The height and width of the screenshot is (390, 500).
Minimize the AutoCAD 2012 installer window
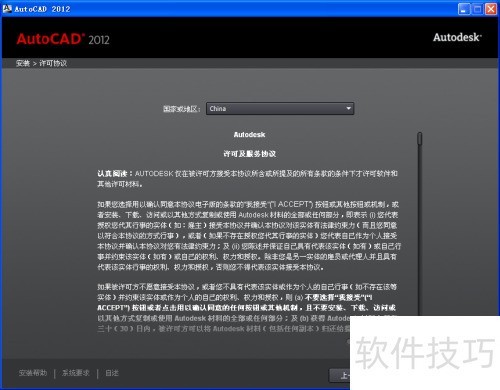point(464,9)
